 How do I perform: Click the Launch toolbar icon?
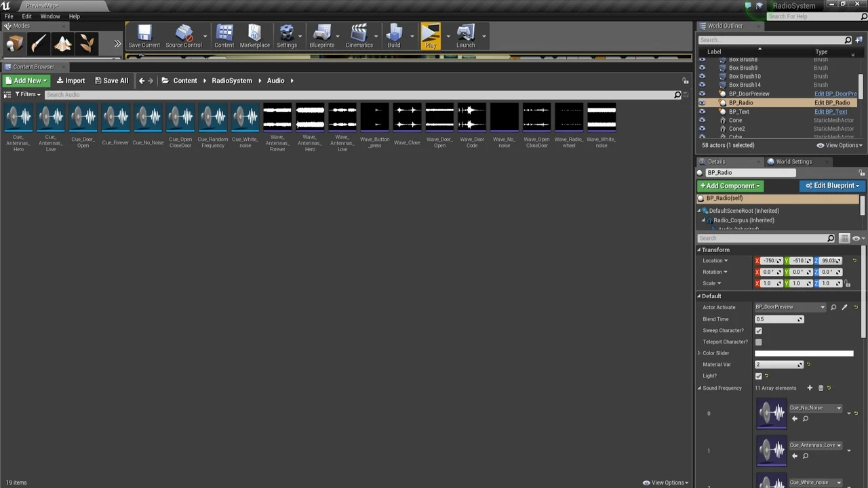click(465, 35)
